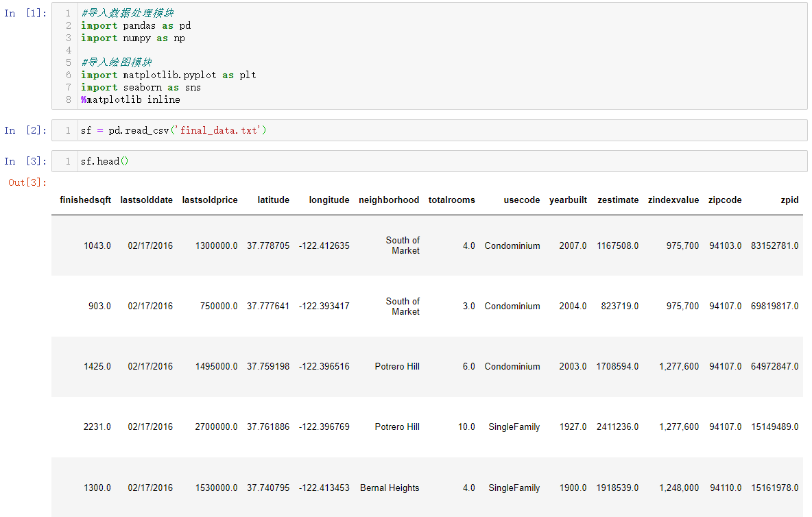
Task: Click the finishedsqft value 1043.0
Action: [x=97, y=246]
